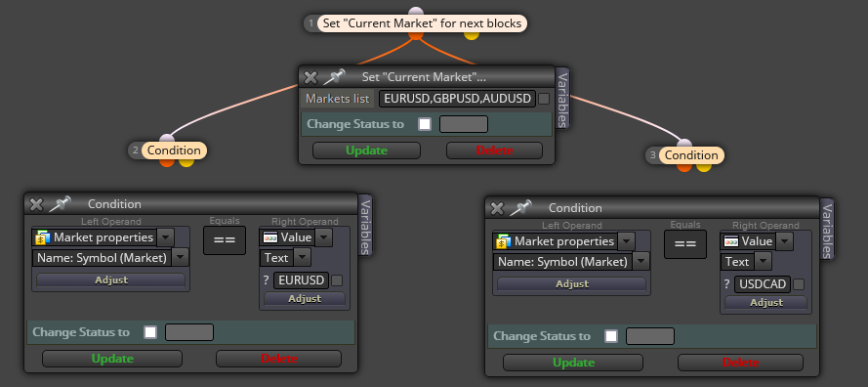The image size is (868, 387).
Task: Click Market properties icon in EURUSD Condition
Action: (x=43, y=237)
